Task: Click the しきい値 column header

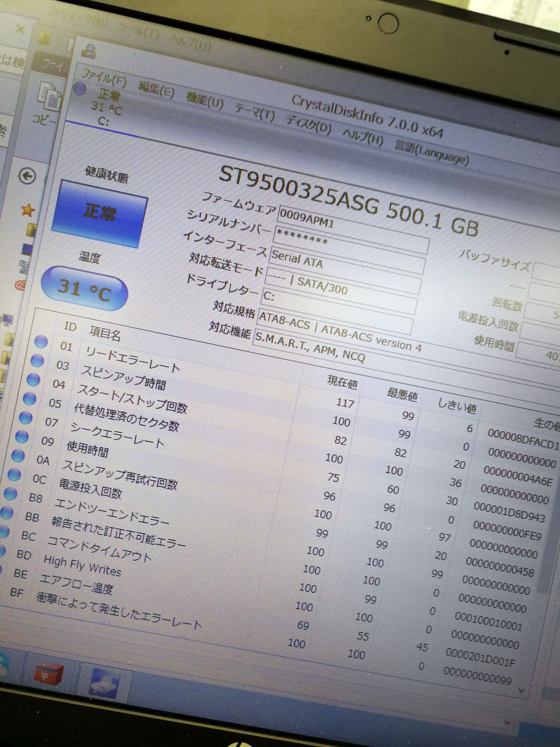Action: pos(457,406)
